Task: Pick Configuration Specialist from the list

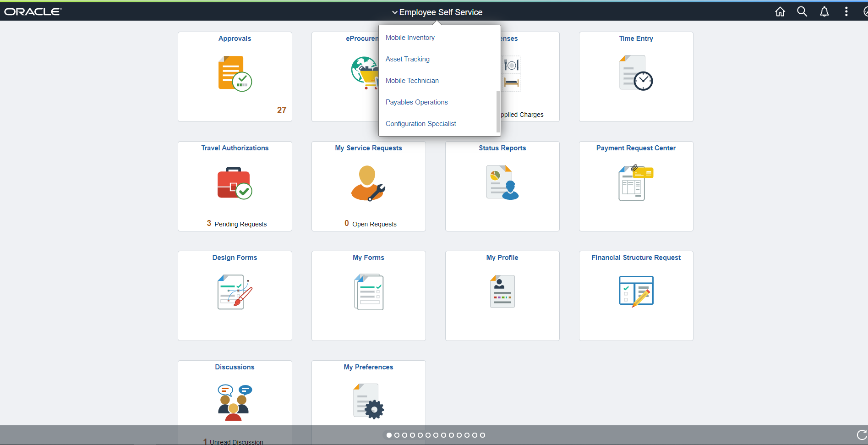Action: 421,124
